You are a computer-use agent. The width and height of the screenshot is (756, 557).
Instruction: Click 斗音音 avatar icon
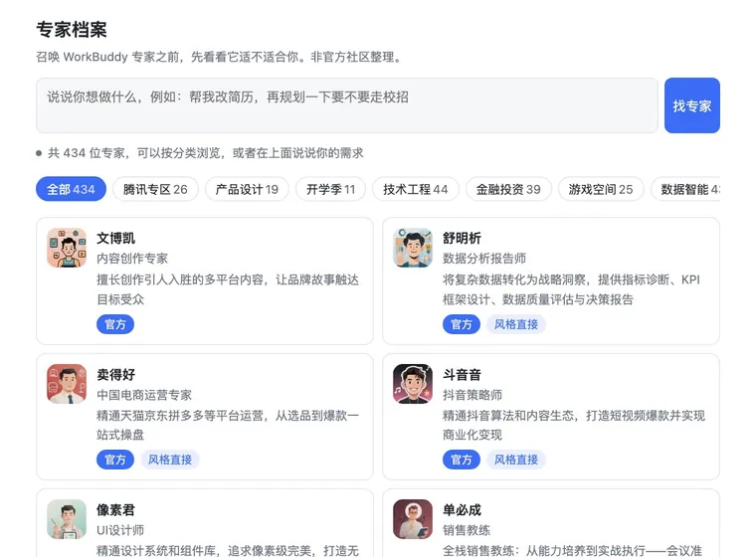[x=413, y=384]
